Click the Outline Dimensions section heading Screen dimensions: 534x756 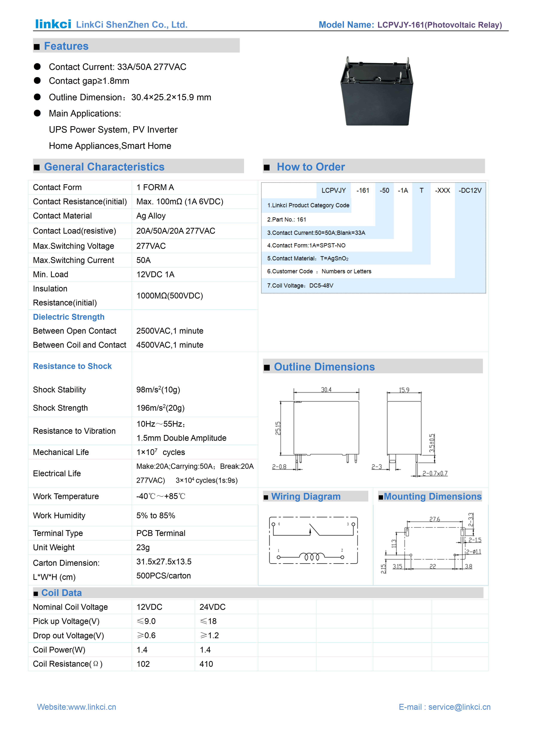coord(324,367)
